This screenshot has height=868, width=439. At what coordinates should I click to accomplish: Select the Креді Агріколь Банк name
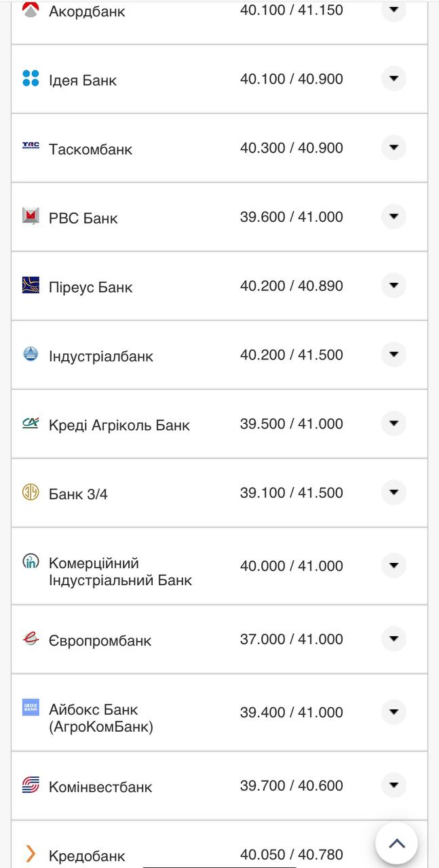click(119, 424)
